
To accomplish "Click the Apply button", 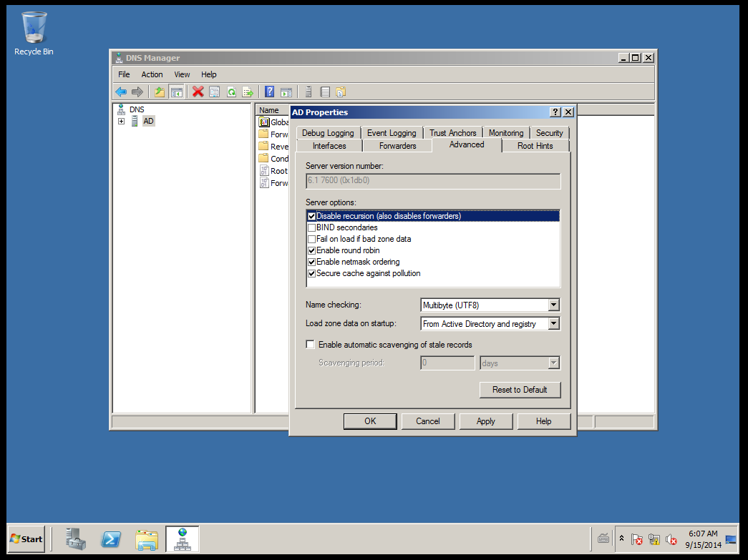I will [x=485, y=421].
